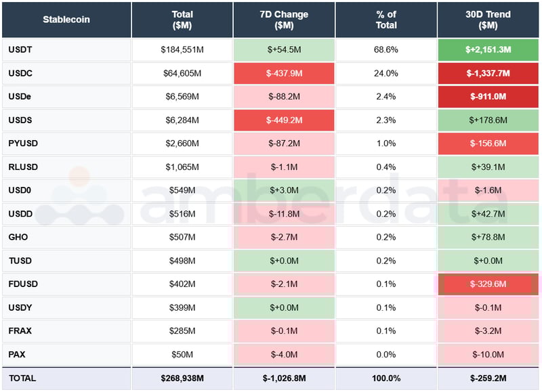Sort by the Stablecoin column header
This screenshot has height=392, width=542.
pos(67,20)
